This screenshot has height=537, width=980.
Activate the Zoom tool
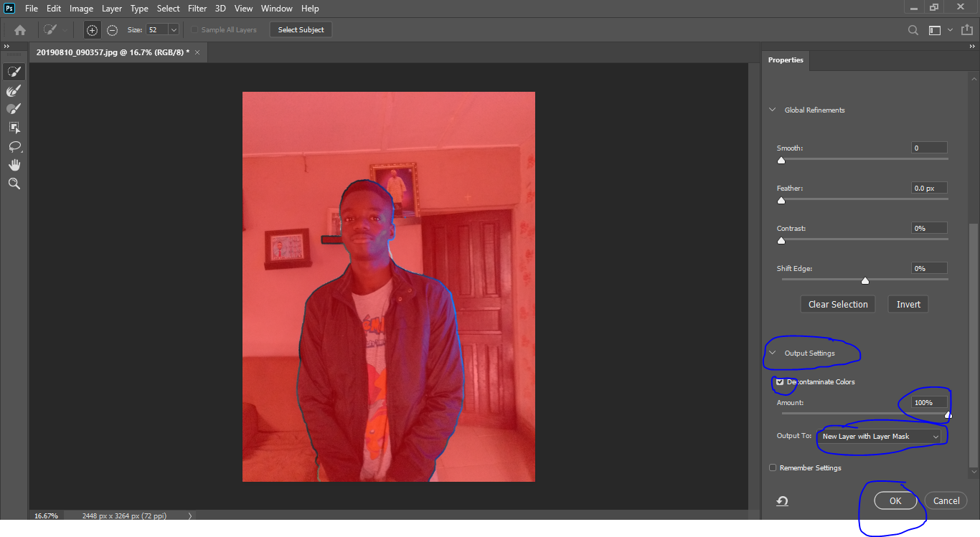tap(14, 184)
